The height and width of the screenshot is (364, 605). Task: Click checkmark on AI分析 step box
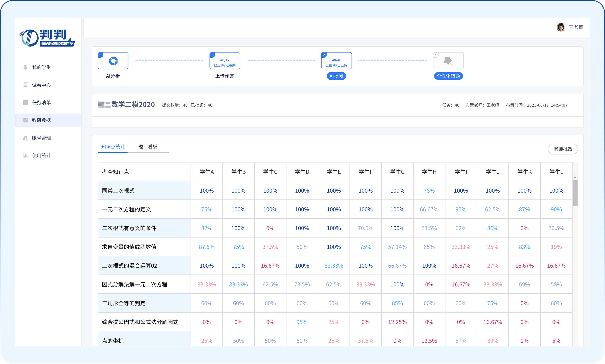[x=100, y=55]
